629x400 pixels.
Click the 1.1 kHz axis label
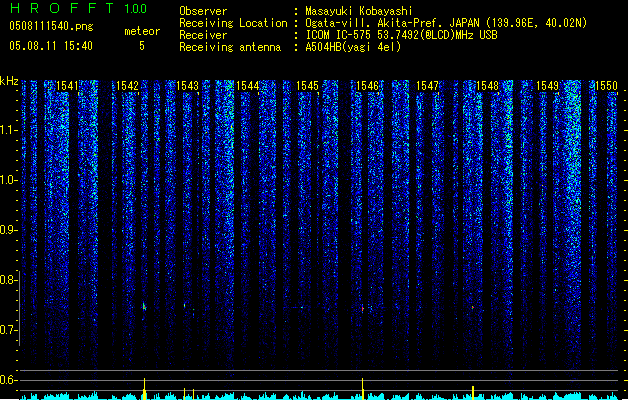click(8, 130)
